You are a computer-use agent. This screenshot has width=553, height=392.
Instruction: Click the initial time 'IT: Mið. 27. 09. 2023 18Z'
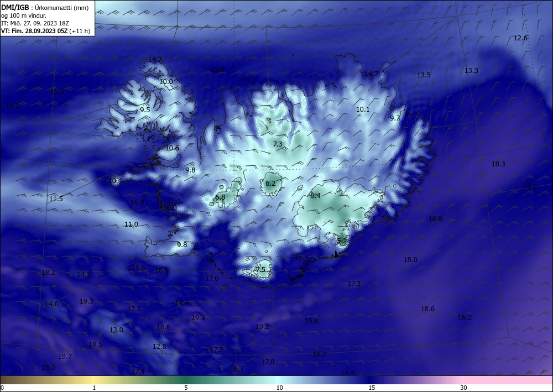[x=35, y=23]
